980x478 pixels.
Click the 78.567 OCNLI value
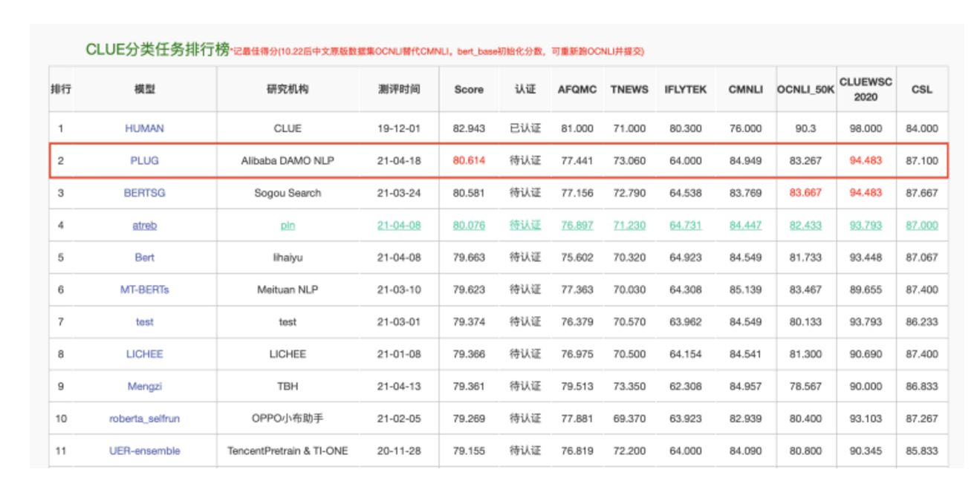[x=805, y=387]
